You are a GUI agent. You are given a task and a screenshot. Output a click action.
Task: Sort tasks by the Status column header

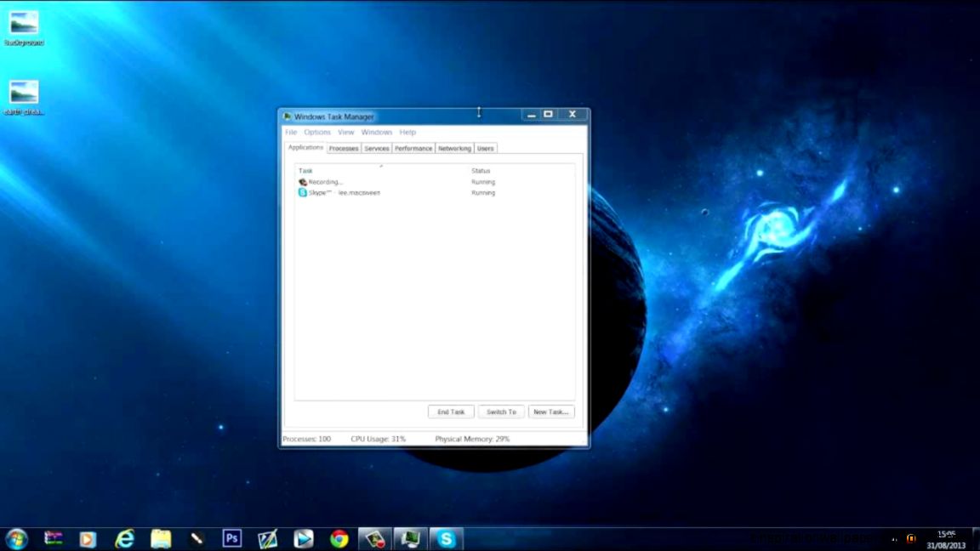(x=481, y=171)
